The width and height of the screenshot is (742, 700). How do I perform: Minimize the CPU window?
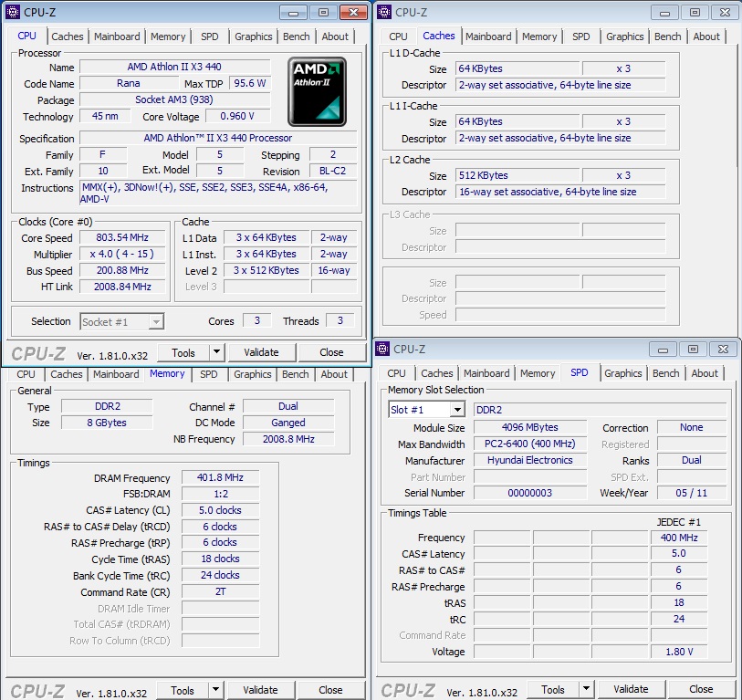(x=293, y=13)
